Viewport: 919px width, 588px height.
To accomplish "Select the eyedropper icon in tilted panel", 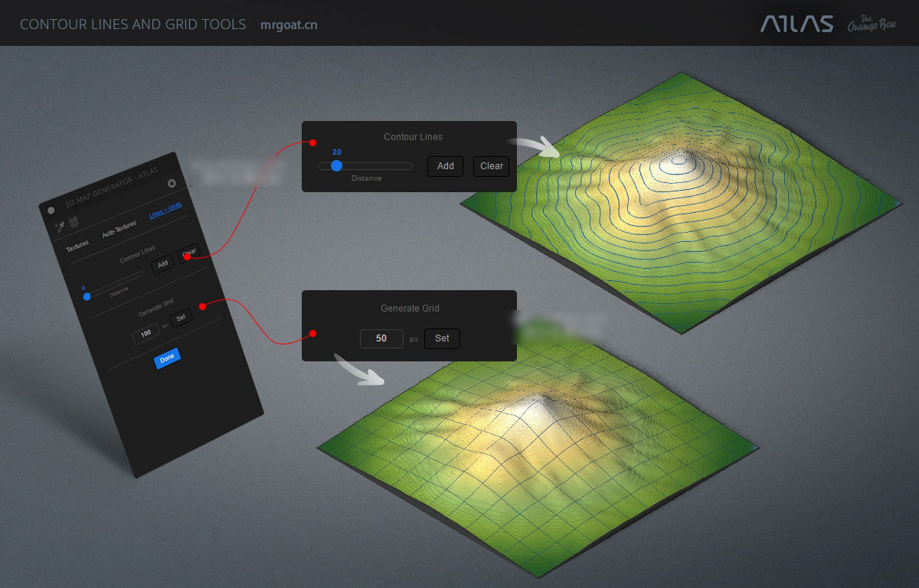I will point(61,227).
